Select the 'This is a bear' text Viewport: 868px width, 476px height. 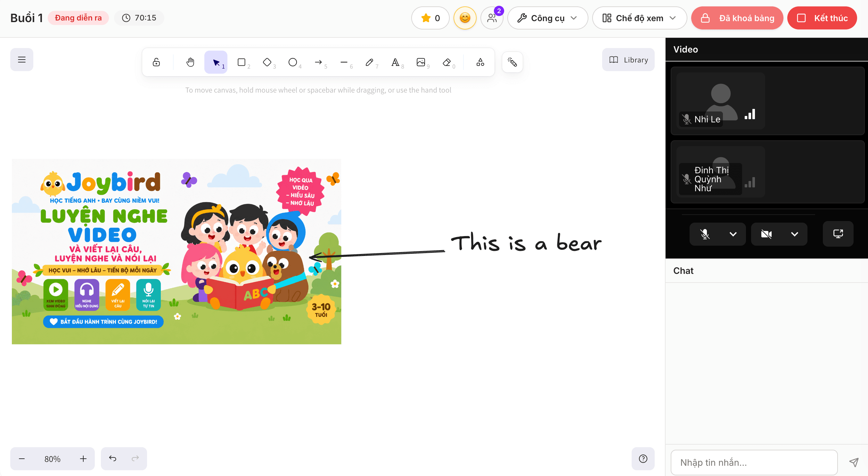526,242
